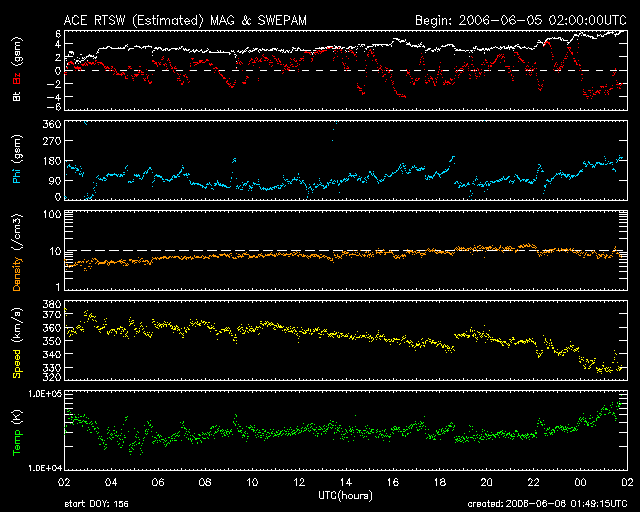The image size is (640, 512).
Task: Click the 100 tick label on Density axis
Action: pyautogui.click(x=53, y=214)
